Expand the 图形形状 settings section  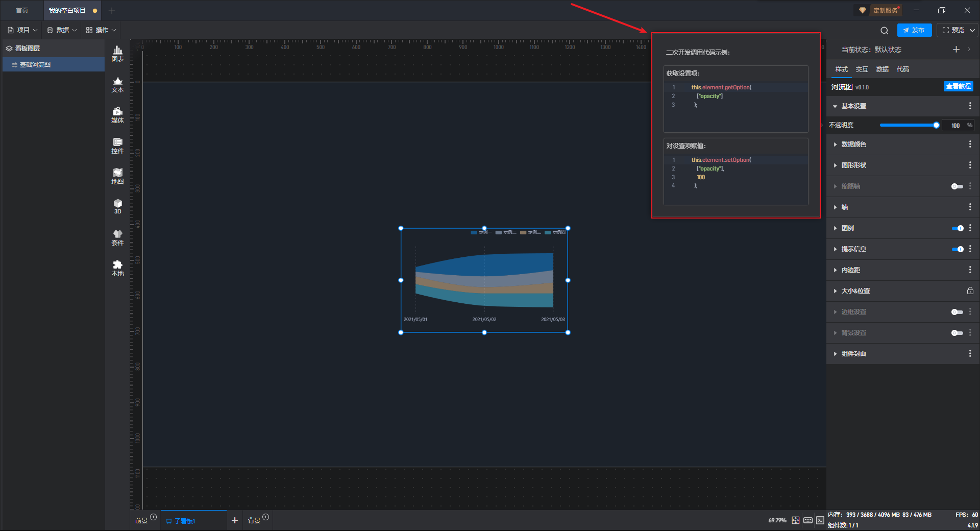pos(853,165)
